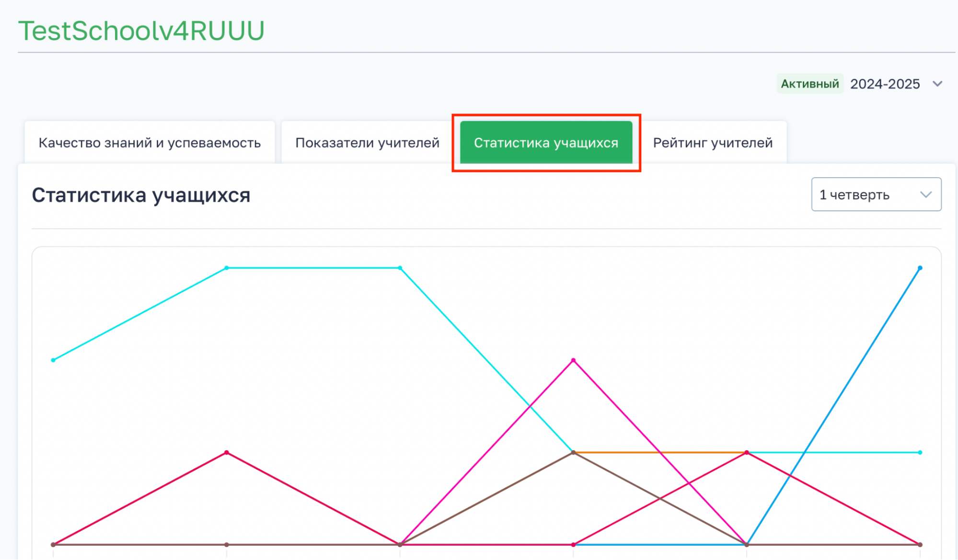The image size is (958, 560).
Task: Select the Статистика учащихся tab
Action: tap(546, 143)
